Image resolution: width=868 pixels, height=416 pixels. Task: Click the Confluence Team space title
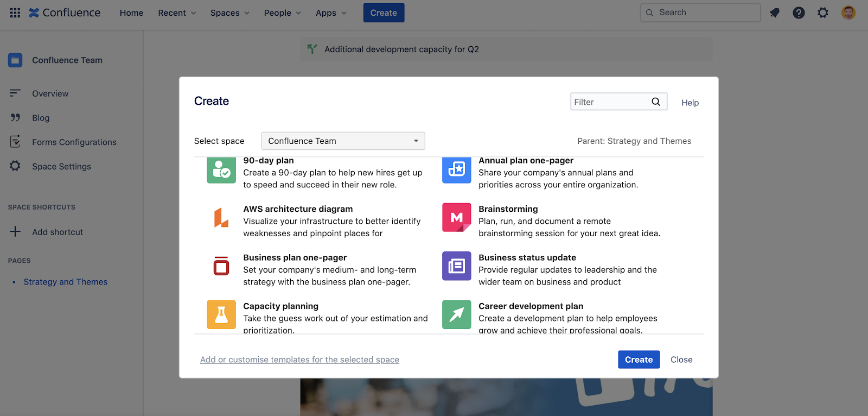tap(67, 60)
